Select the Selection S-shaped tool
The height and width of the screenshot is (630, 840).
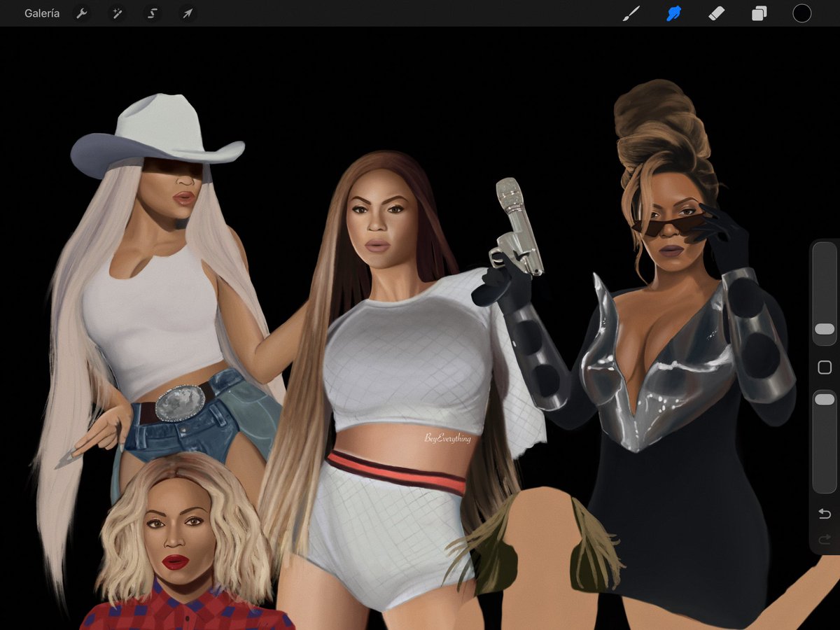point(152,13)
